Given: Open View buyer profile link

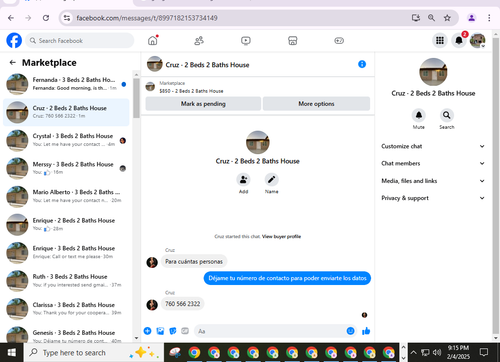Looking at the screenshot, I should (281, 236).
